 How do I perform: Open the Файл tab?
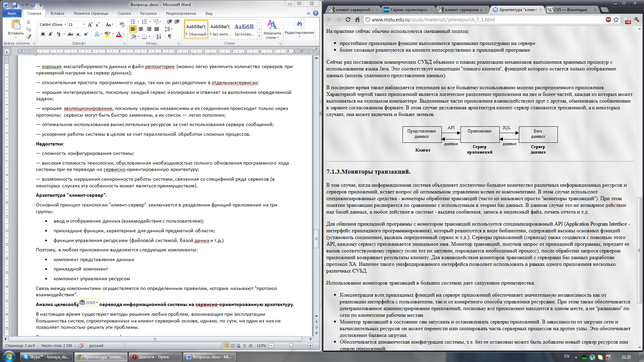coord(12,13)
